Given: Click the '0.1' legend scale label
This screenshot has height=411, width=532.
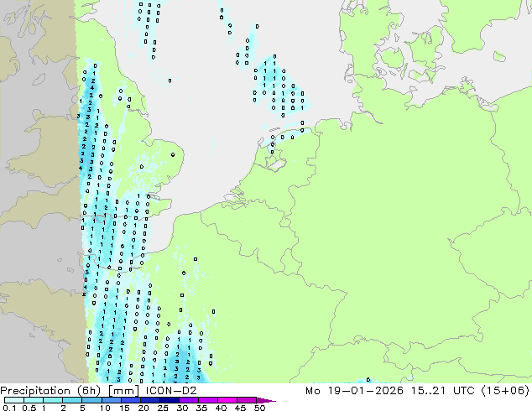Looking at the screenshot, I should [9, 408].
